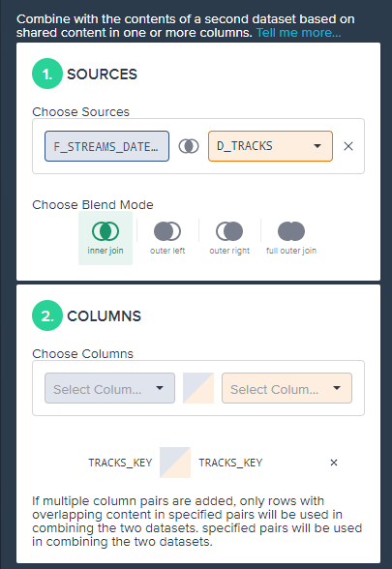Remove the D_TRACKS source with X icon
Viewport: 392px width, 569px height.
pos(348,146)
